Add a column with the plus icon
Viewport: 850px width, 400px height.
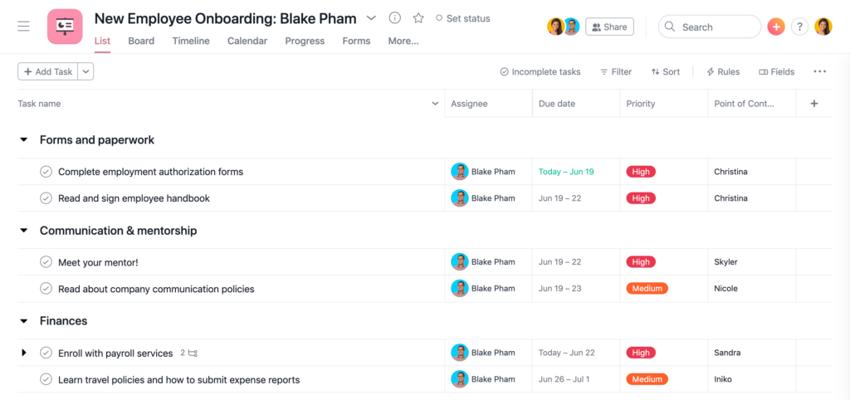(814, 104)
